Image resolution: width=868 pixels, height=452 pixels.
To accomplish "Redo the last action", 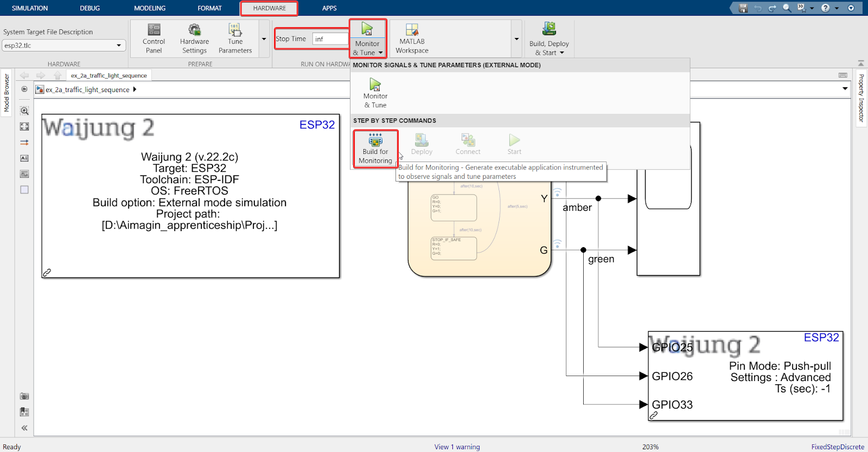I will tap(772, 8).
